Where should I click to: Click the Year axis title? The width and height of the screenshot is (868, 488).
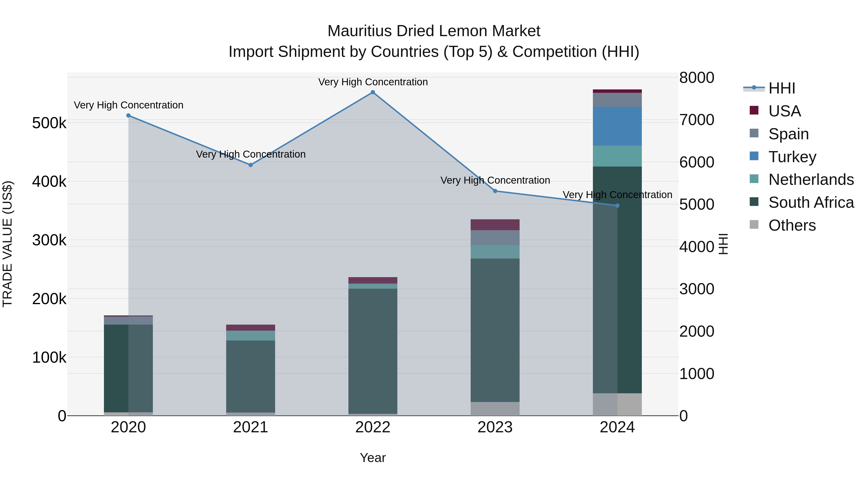[x=373, y=458]
